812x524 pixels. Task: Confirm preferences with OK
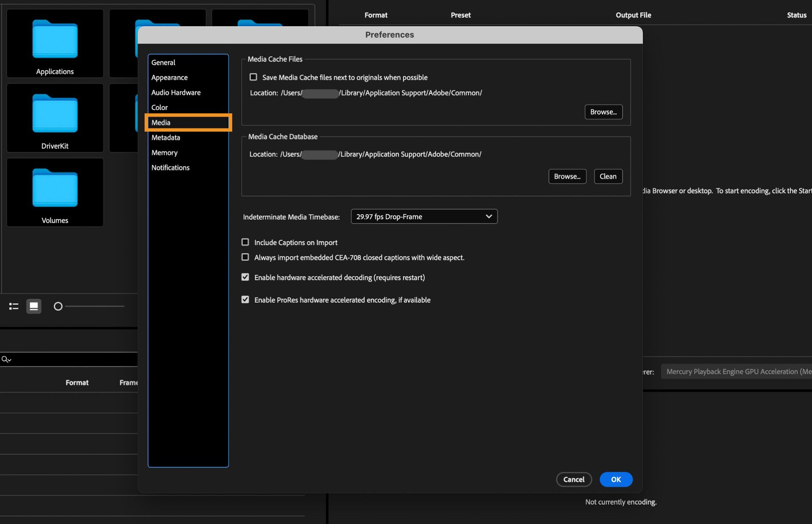pyautogui.click(x=616, y=480)
